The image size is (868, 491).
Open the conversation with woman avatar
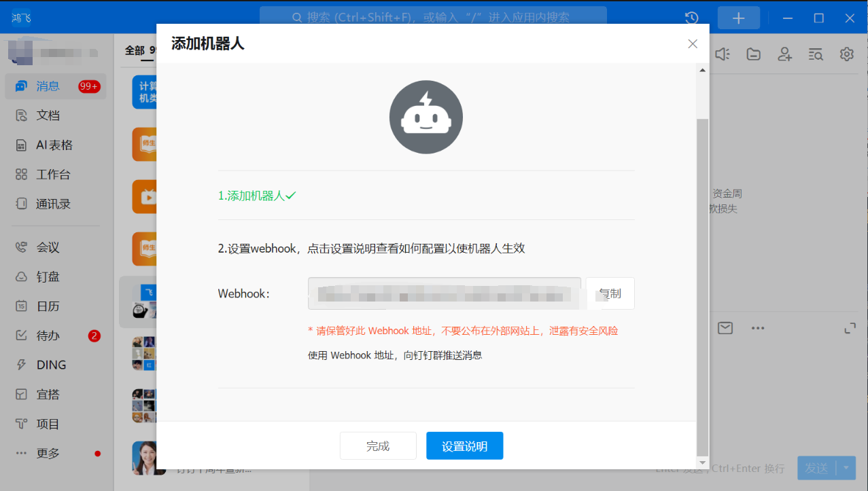coord(145,458)
